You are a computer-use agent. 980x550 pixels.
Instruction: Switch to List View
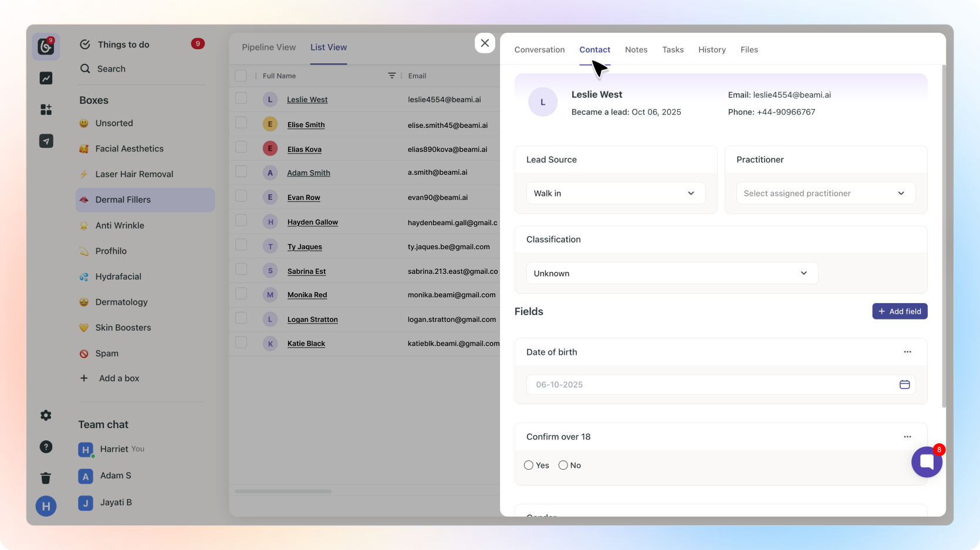[x=329, y=47]
